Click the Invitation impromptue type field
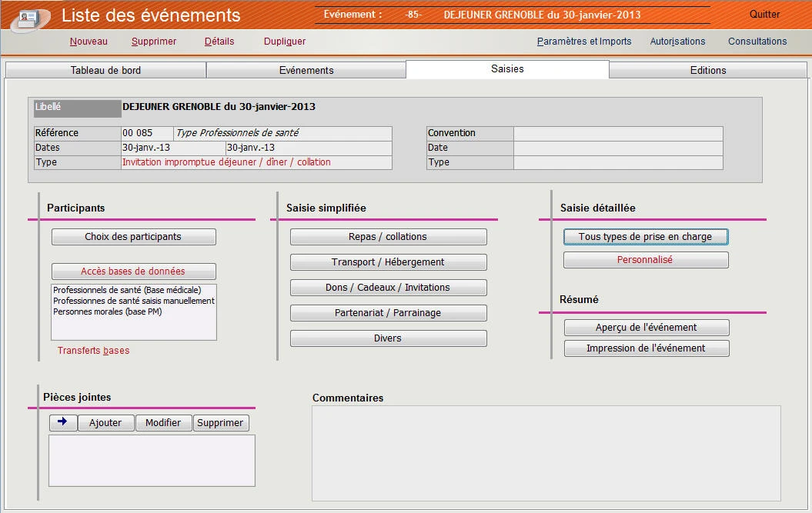This screenshot has width=812, height=513. tap(256, 162)
